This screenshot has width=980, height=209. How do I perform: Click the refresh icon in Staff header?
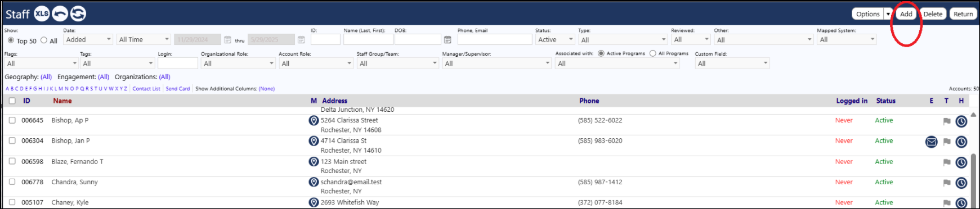tap(78, 13)
